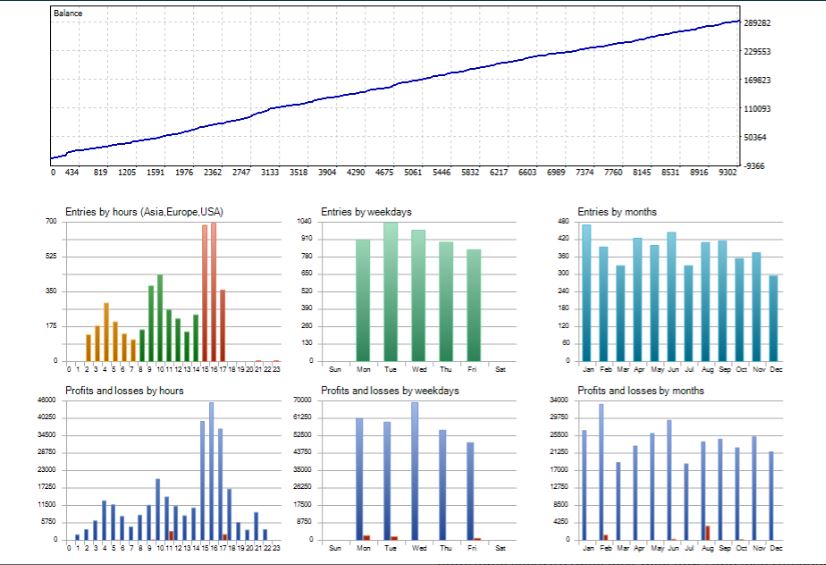Select the Mar bar in Entries by months
Image resolution: width=826 pixels, height=565 pixels.
621,313
